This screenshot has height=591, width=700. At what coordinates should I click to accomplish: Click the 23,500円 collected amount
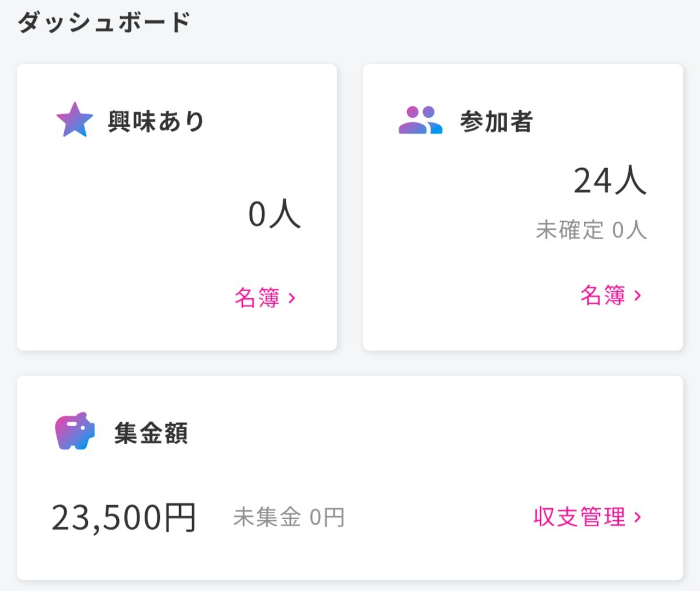(124, 517)
